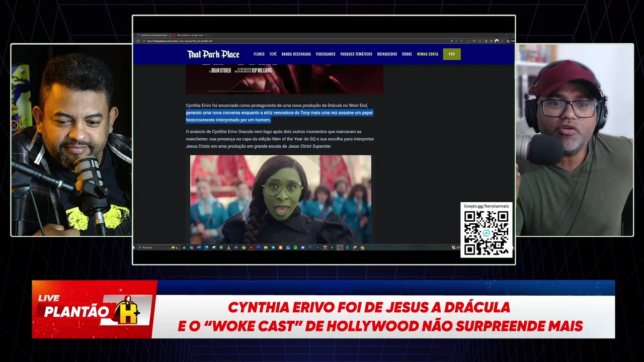
Task: Click the livepix.gg QR code
Action: pyautogui.click(x=486, y=233)
